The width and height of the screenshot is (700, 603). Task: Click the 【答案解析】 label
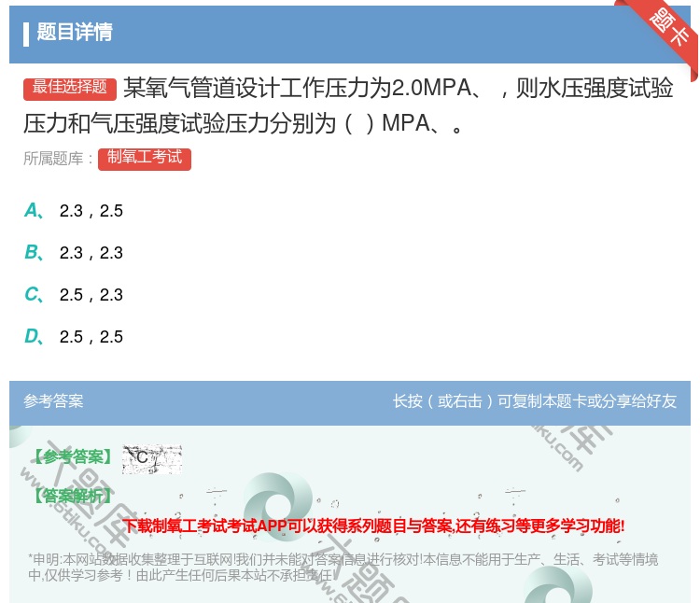coord(74,496)
